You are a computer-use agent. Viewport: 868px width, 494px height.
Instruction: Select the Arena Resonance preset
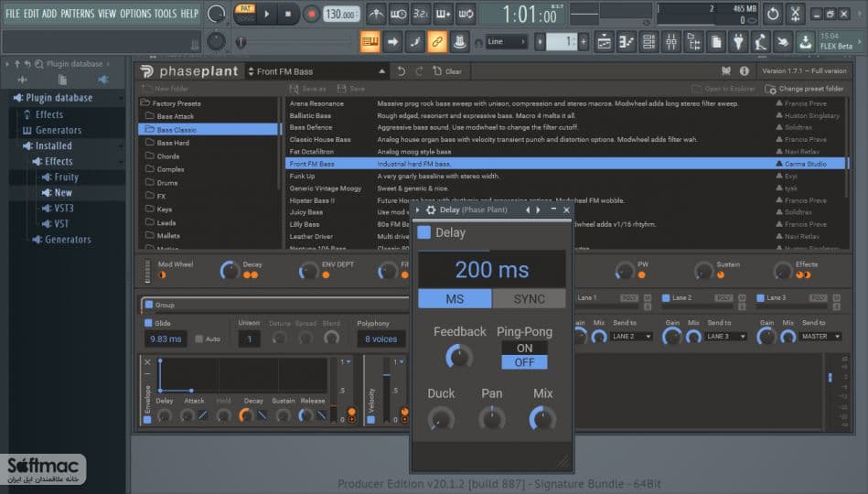click(x=316, y=103)
